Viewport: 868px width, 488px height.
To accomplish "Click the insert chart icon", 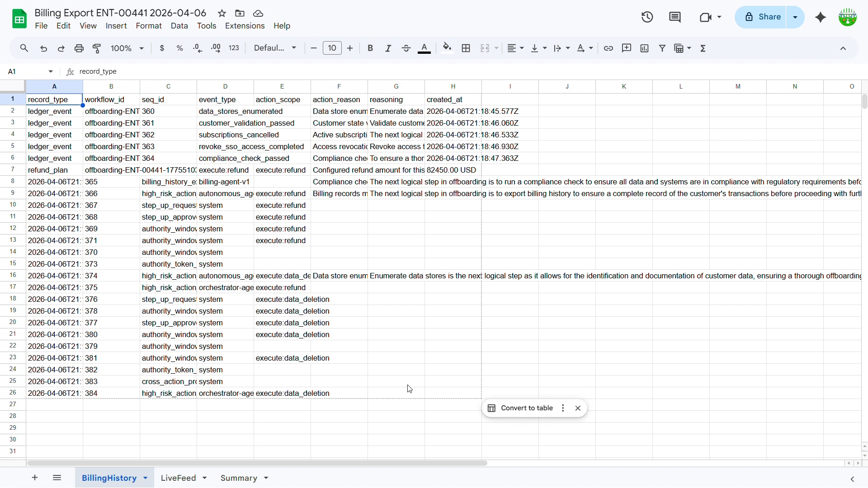I will pyautogui.click(x=645, y=48).
